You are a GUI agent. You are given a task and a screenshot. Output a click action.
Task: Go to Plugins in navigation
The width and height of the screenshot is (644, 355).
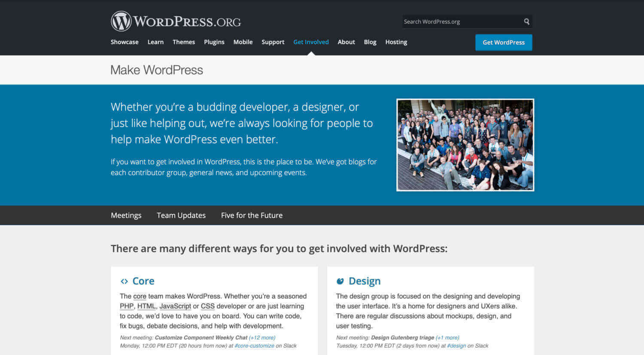(214, 42)
